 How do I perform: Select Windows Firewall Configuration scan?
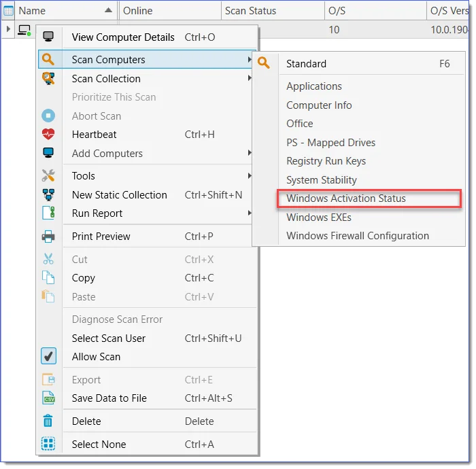click(358, 236)
